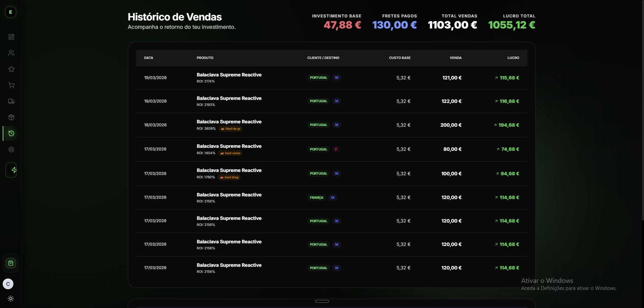The width and height of the screenshot is (644, 308).
Task: Open the shopping cart sidebar icon
Action: coord(11,85)
